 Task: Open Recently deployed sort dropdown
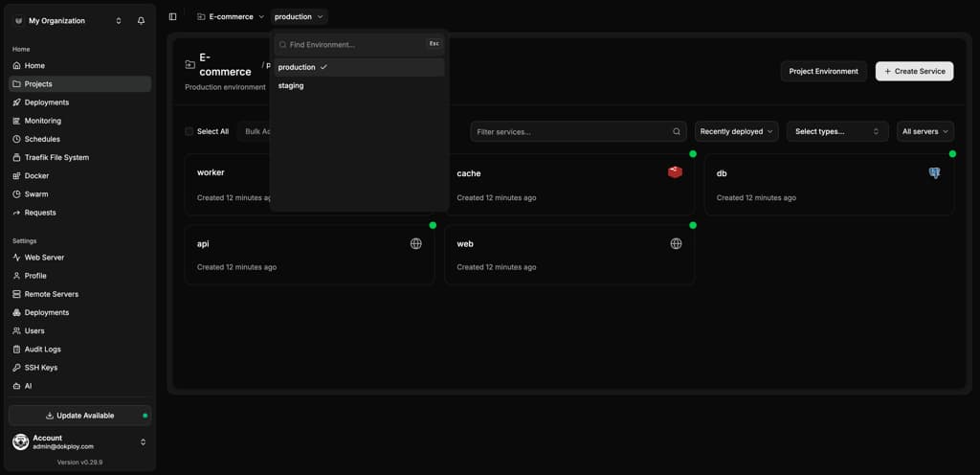click(x=736, y=131)
